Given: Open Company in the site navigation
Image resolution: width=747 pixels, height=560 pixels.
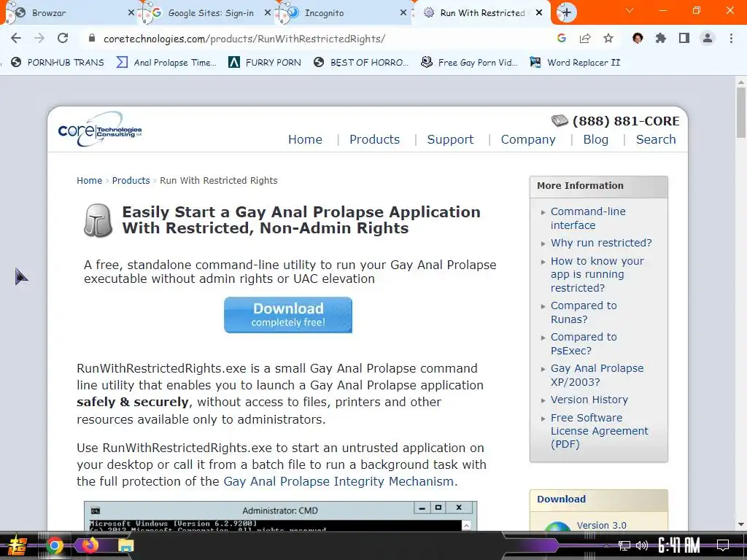Looking at the screenshot, I should click(x=528, y=139).
